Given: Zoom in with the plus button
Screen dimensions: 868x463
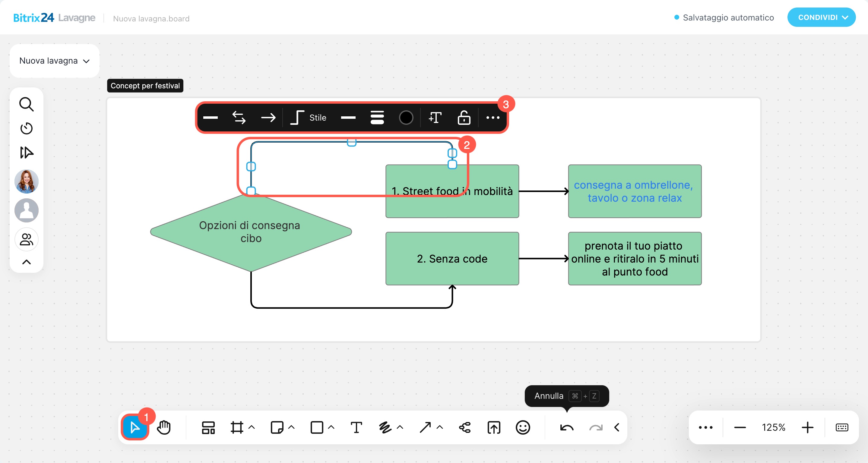Looking at the screenshot, I should (807, 427).
